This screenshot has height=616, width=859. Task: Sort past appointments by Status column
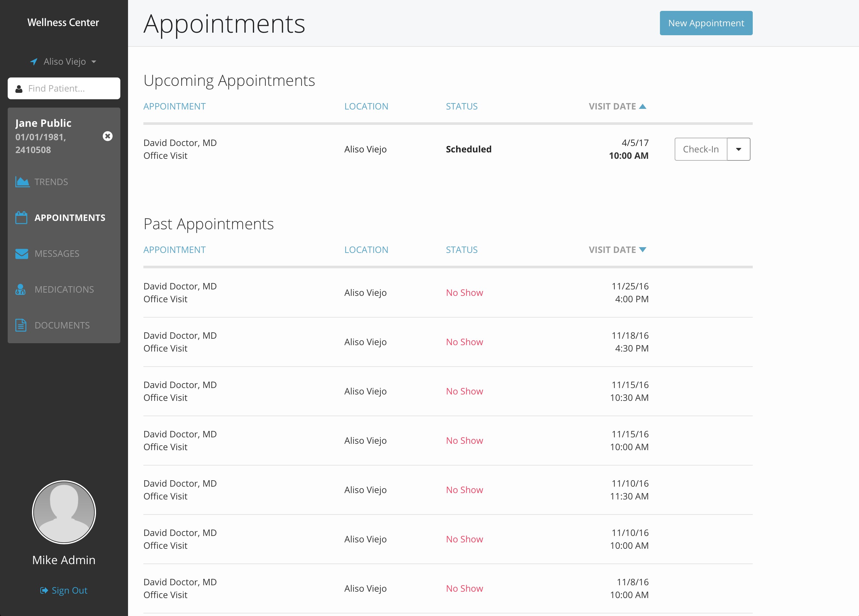coord(461,250)
